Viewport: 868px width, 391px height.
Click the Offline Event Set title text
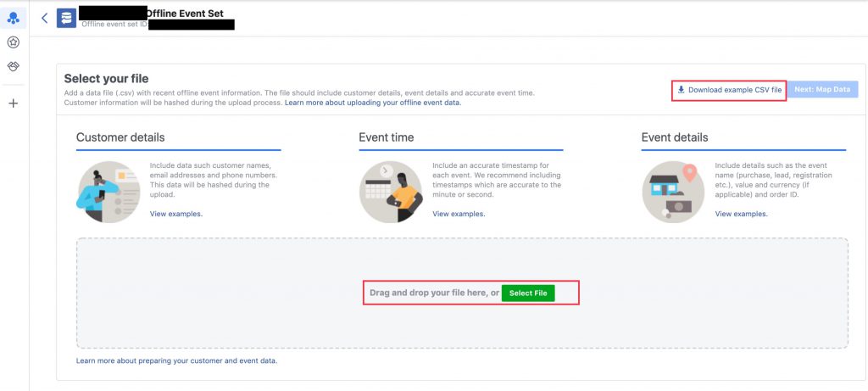coord(184,13)
